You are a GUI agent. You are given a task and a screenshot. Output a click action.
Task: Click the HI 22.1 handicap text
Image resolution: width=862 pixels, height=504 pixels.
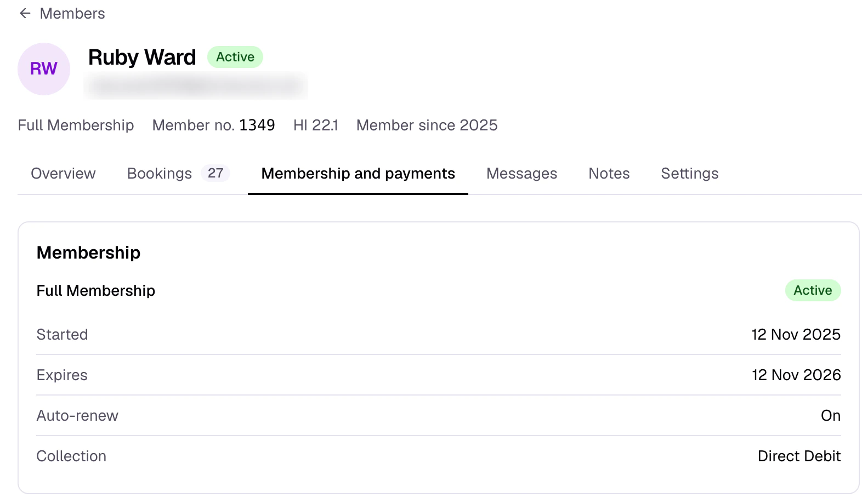coord(315,125)
